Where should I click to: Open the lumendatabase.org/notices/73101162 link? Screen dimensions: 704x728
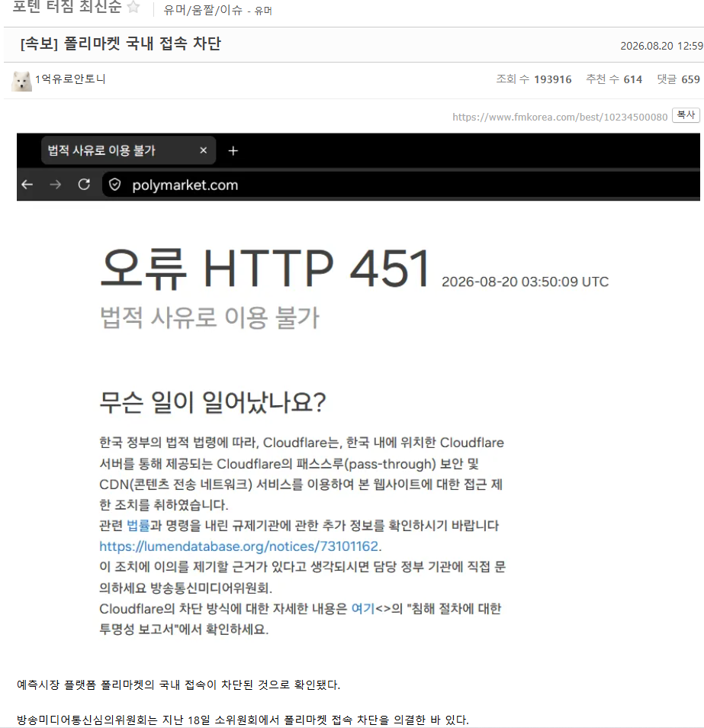coord(239,546)
